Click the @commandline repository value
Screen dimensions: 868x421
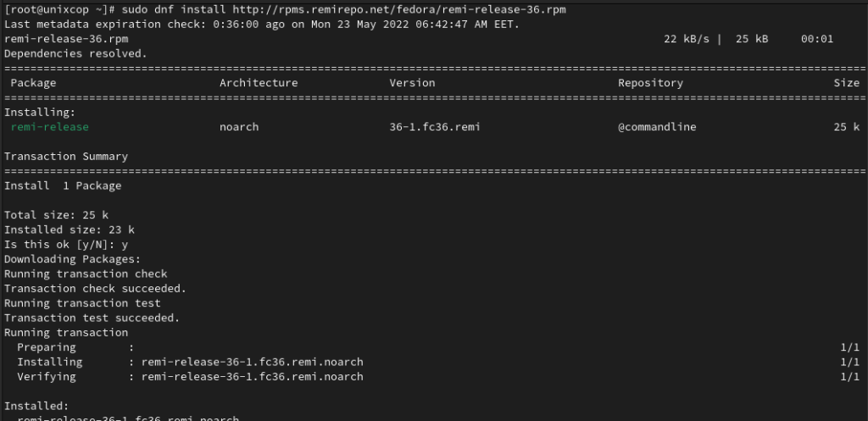tap(657, 127)
